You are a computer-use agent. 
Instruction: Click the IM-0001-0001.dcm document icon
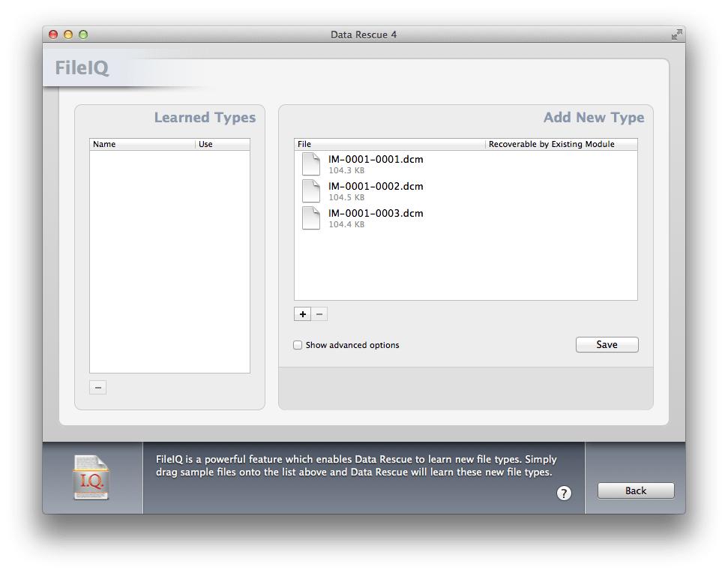[x=311, y=163]
